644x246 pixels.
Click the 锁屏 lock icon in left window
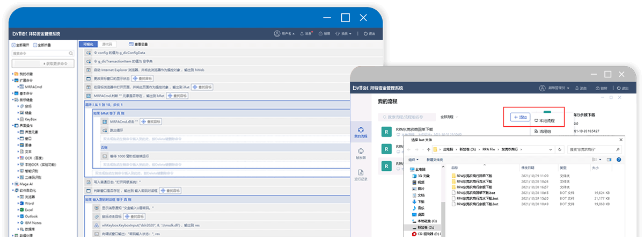click(321, 33)
